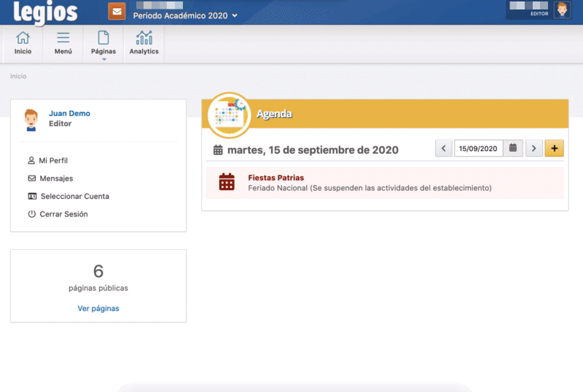Select Cerrar Sesión

pyautogui.click(x=58, y=214)
